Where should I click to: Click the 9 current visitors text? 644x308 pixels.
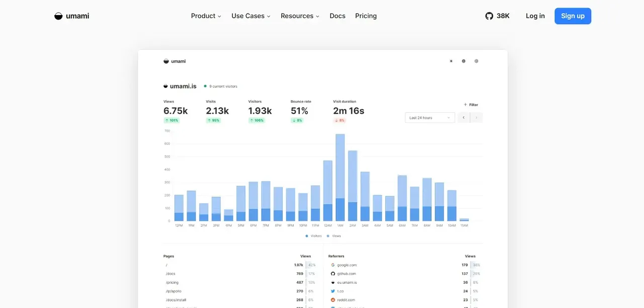point(223,87)
